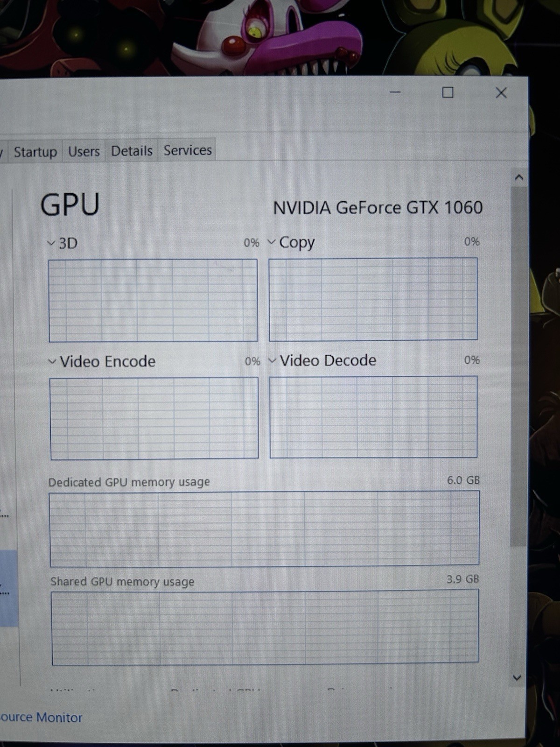Minimize the Task Manager window
Image resolution: width=560 pixels, height=747 pixels.
tap(395, 92)
